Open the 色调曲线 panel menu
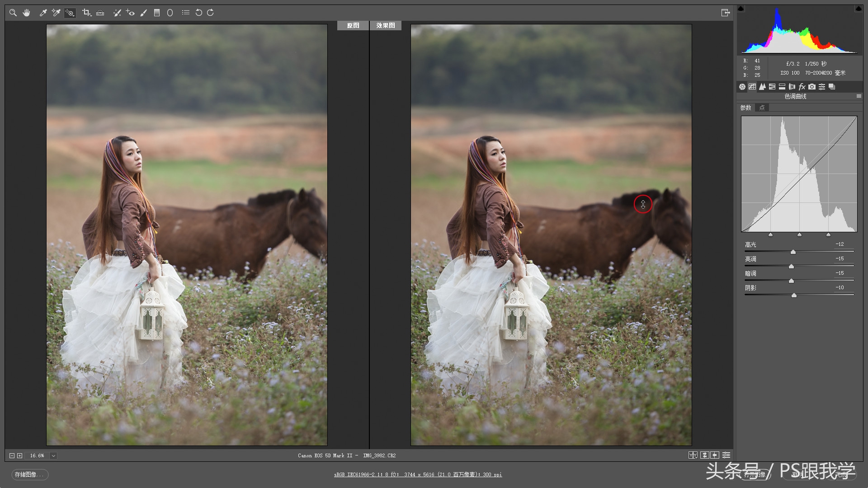 pyautogui.click(x=858, y=96)
